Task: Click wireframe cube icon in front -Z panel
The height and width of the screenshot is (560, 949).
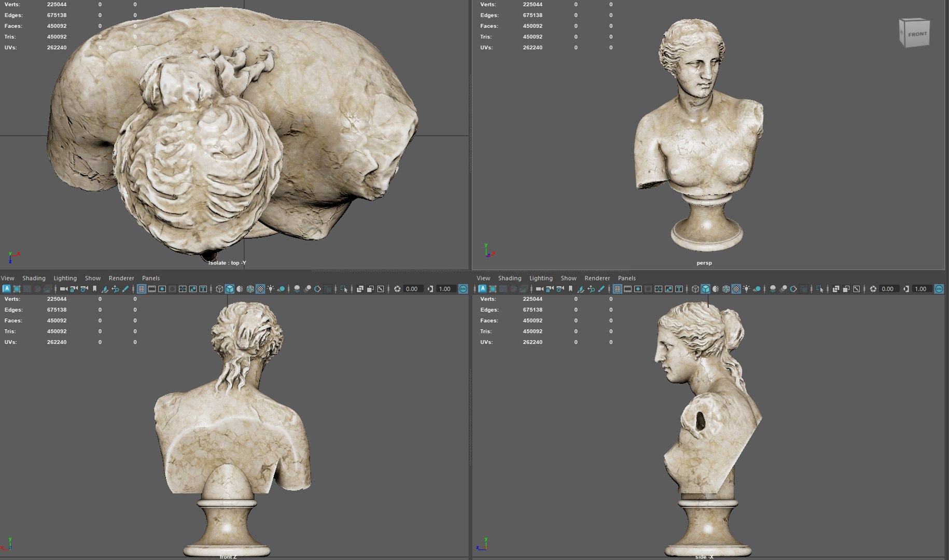Action: (219, 289)
